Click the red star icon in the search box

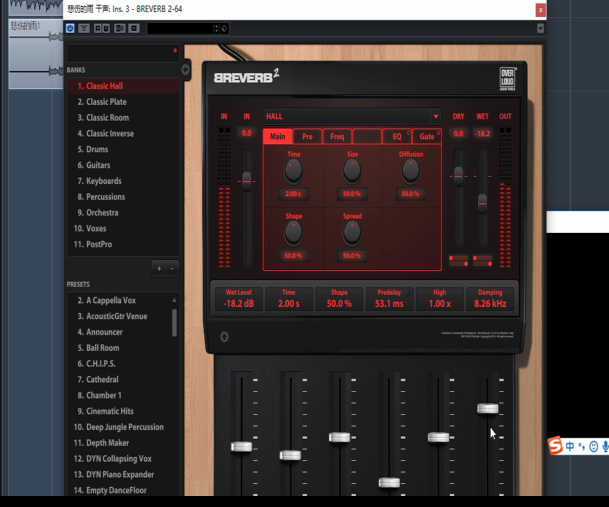tap(175, 51)
